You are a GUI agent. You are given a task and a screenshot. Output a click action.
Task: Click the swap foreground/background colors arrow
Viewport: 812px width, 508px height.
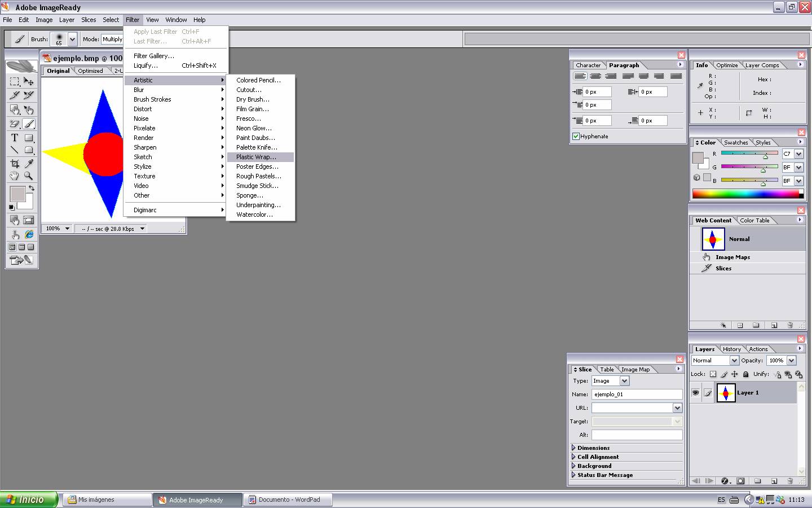coord(32,188)
